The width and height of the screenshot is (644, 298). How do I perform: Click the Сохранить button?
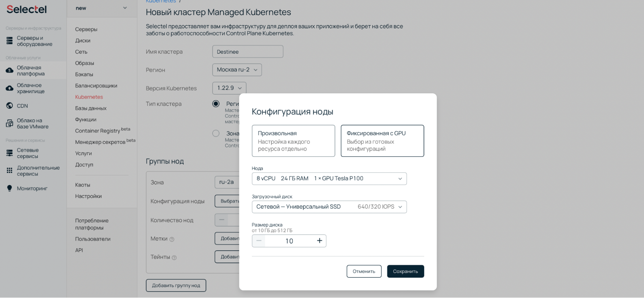(x=405, y=271)
